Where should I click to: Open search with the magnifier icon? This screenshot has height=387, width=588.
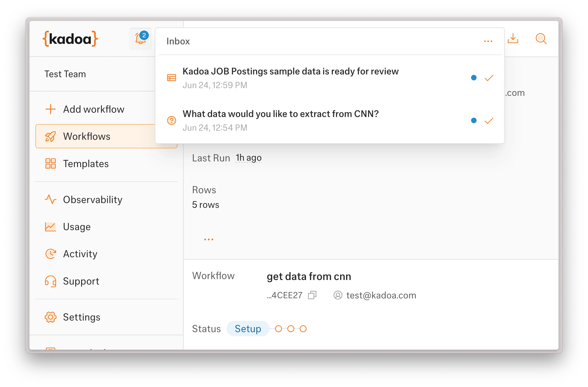click(x=541, y=39)
